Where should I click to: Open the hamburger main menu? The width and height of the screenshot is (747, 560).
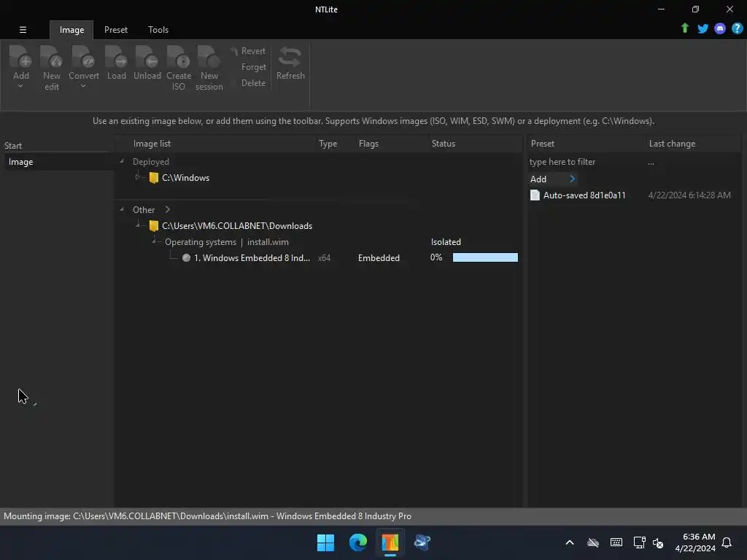click(23, 29)
